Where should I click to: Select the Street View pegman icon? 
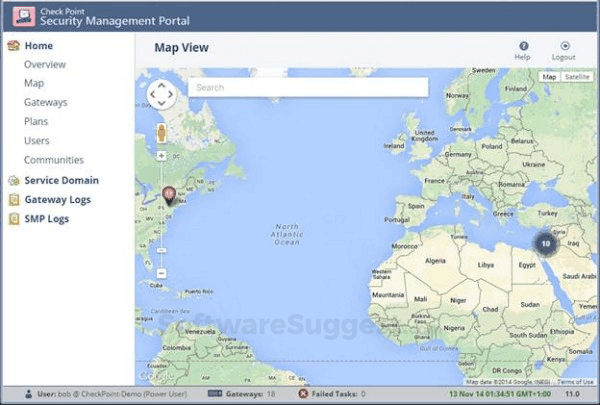[161, 133]
